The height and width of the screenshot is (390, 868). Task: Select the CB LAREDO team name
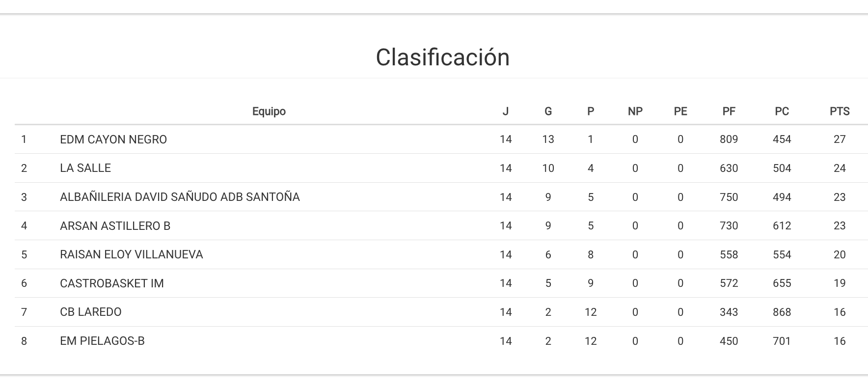(x=90, y=312)
